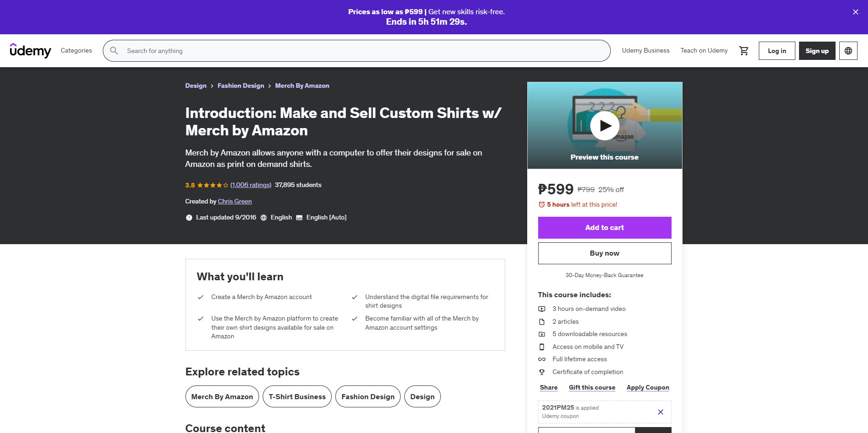This screenshot has height=433, width=868.
Task: Click the checkmark beside Understand the digital file requirements
Action: (354, 297)
